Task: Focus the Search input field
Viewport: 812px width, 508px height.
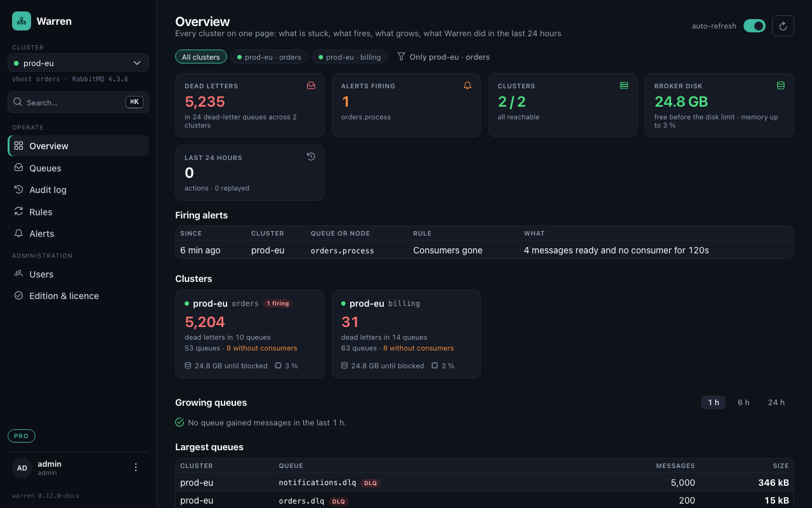Action: pyautogui.click(x=78, y=102)
